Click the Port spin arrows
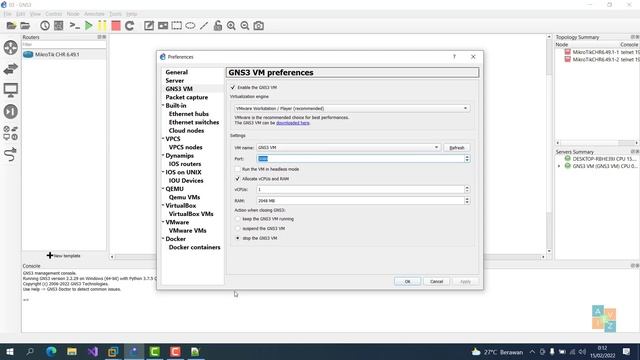 467,158
